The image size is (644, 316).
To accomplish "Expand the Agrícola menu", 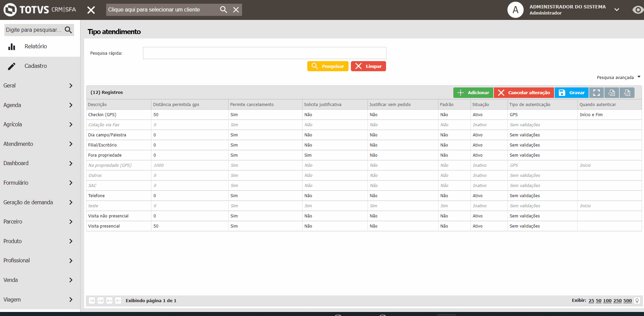I will point(40,124).
